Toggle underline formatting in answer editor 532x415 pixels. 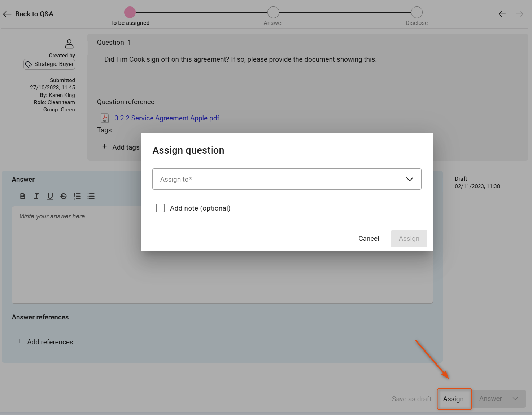click(x=50, y=196)
